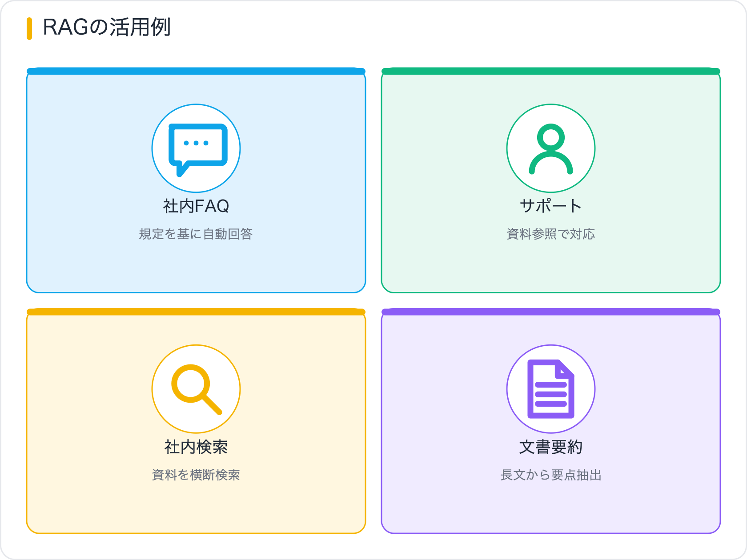Click the text 規定を基に自動回答

click(196, 234)
